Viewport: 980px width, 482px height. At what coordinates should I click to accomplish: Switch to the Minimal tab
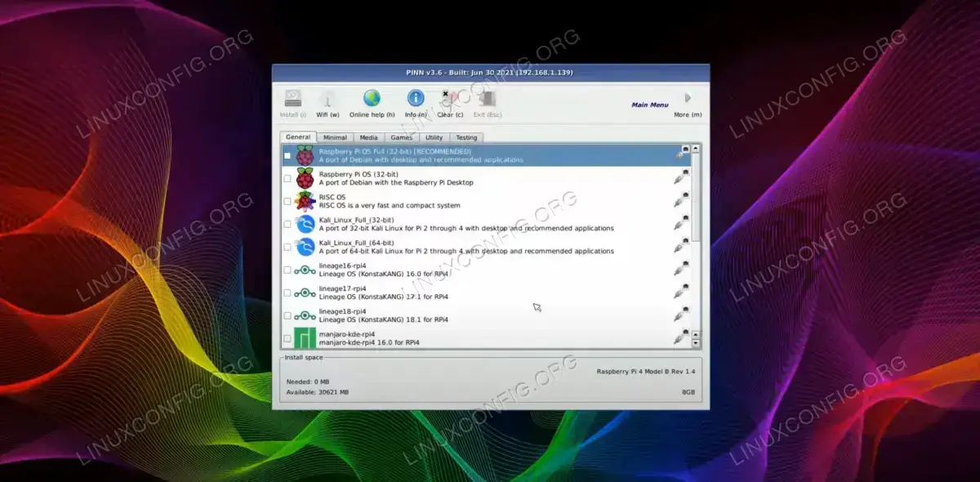pyautogui.click(x=335, y=137)
